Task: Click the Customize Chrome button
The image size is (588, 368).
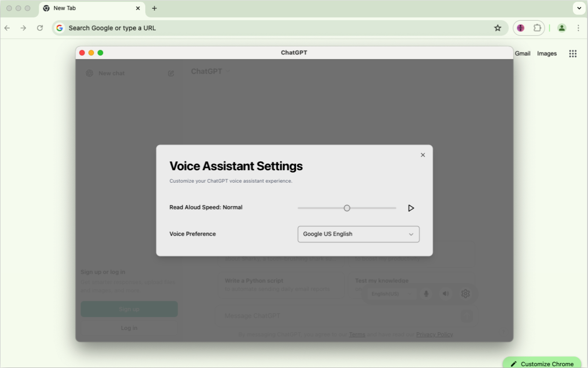Action: 542,363
